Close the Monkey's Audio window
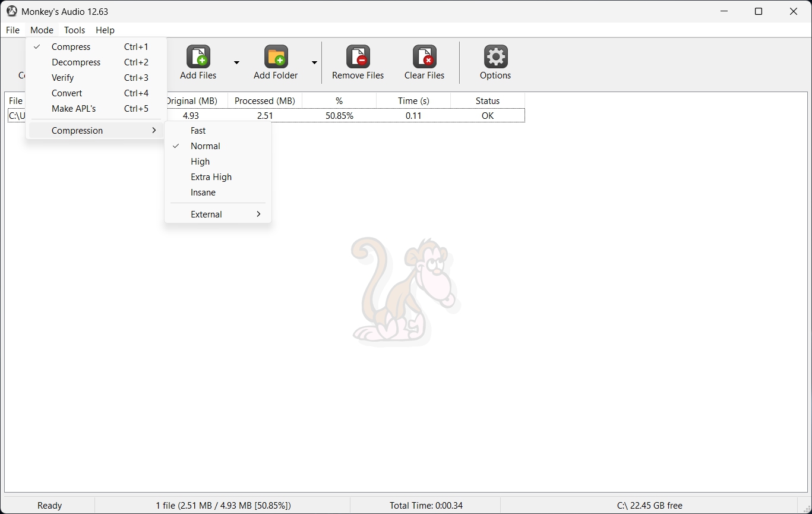This screenshot has height=514, width=812. (x=794, y=11)
